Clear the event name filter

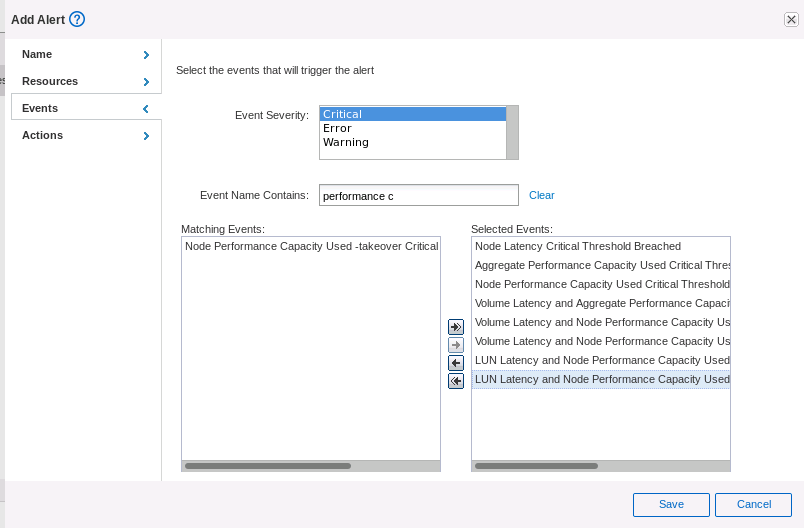[x=541, y=195]
